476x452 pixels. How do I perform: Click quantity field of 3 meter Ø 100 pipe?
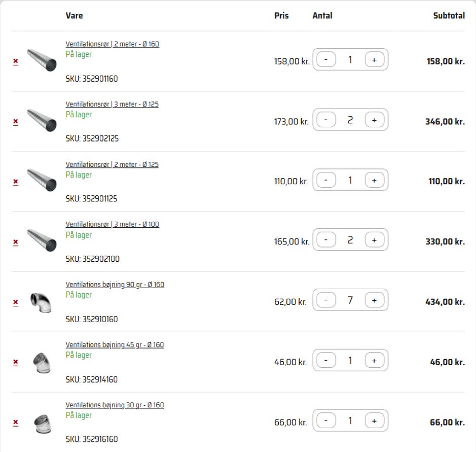(350, 240)
